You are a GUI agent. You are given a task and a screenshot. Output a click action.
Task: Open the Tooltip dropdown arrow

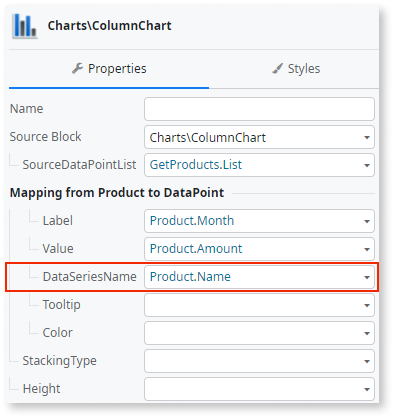click(x=367, y=305)
